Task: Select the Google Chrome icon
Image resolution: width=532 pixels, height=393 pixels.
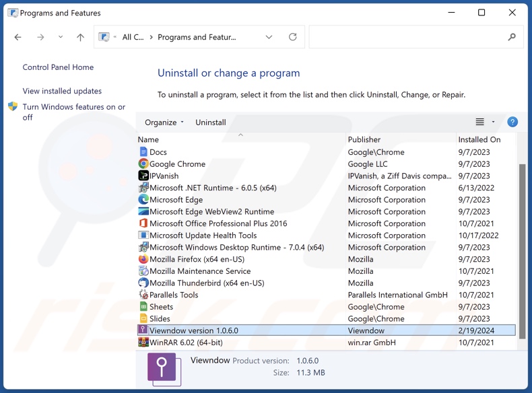Action: pyautogui.click(x=143, y=164)
